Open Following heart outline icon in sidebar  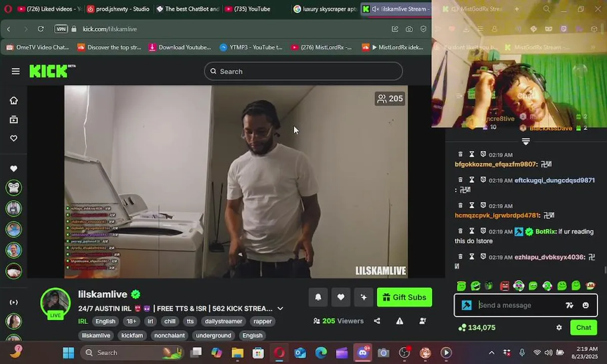(x=14, y=139)
